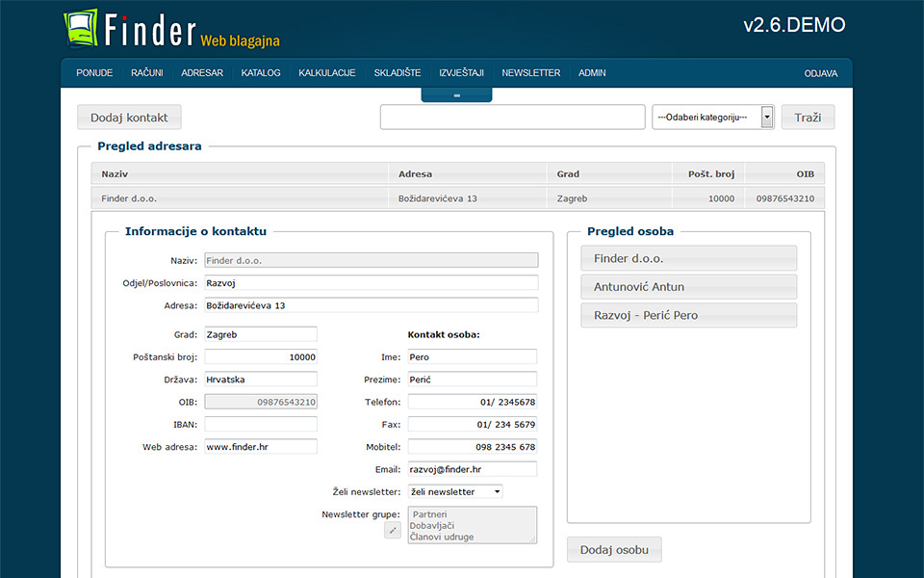This screenshot has width=924, height=578.
Task: Click the IBAN input field
Action: [261, 424]
